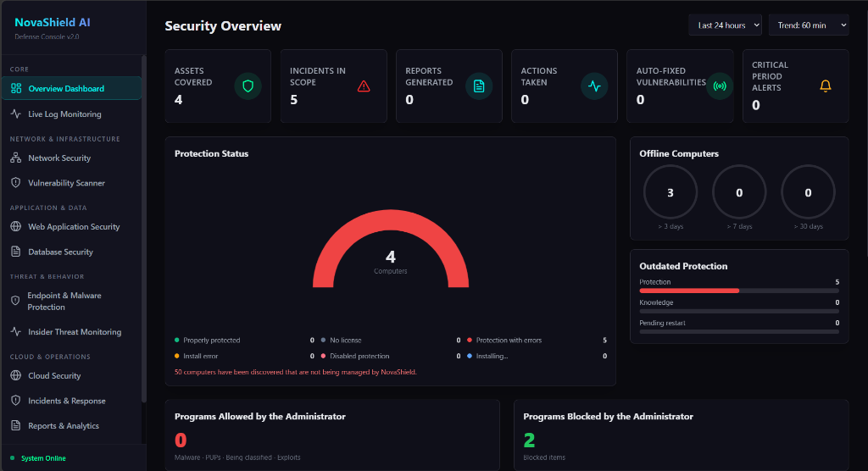Open Overview Dashboard in the sidebar
The width and height of the screenshot is (868, 471).
point(71,88)
